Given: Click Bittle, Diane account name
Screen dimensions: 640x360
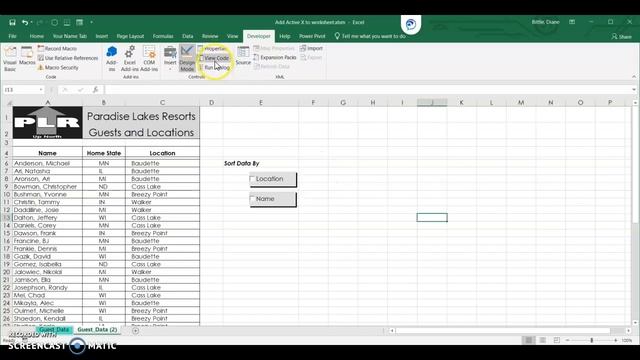Looking at the screenshot, I should tap(545, 22).
